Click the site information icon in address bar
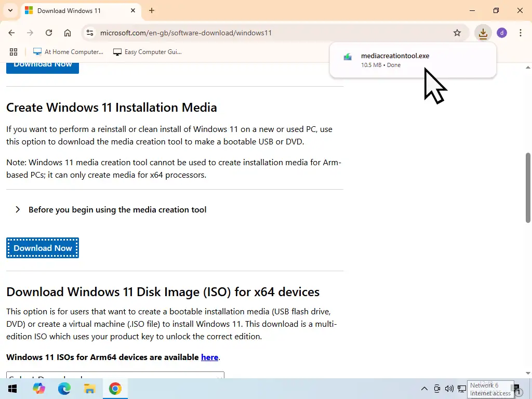 click(89, 33)
